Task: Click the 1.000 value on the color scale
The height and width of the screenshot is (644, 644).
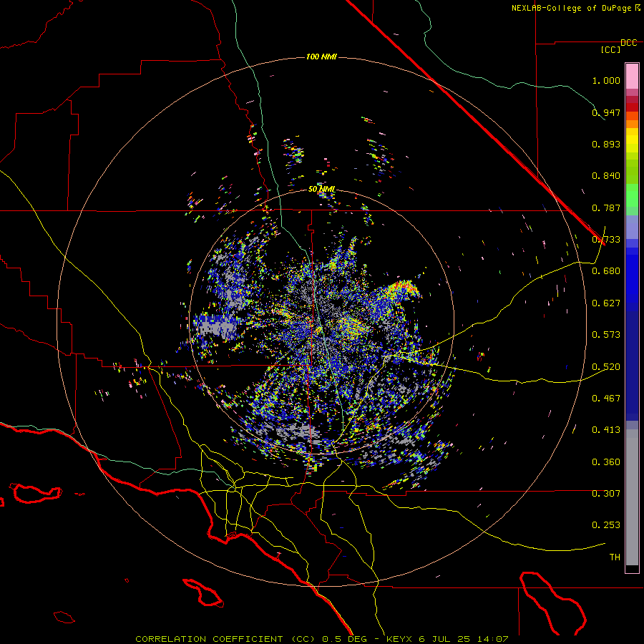Action: click(606, 81)
